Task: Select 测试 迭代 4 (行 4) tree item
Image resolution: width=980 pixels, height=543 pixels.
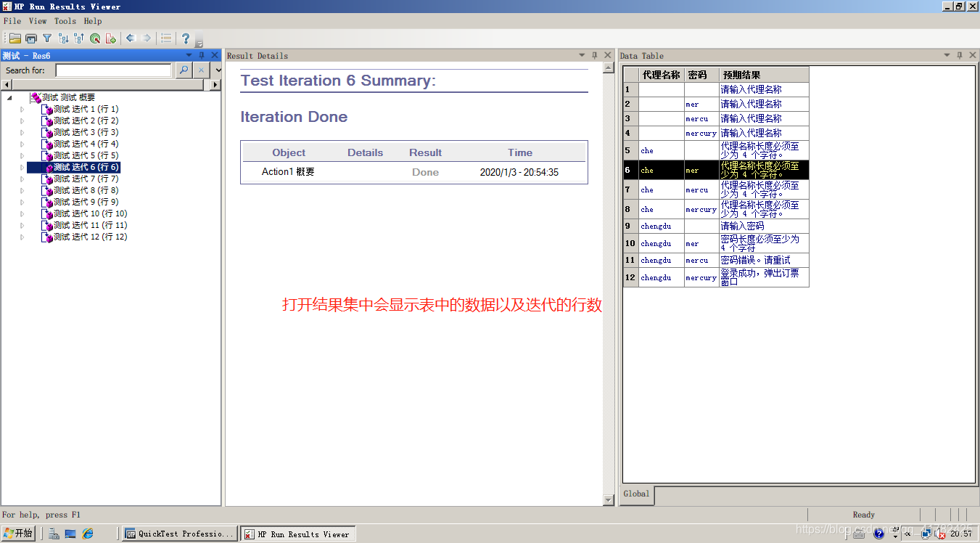Action: click(86, 144)
